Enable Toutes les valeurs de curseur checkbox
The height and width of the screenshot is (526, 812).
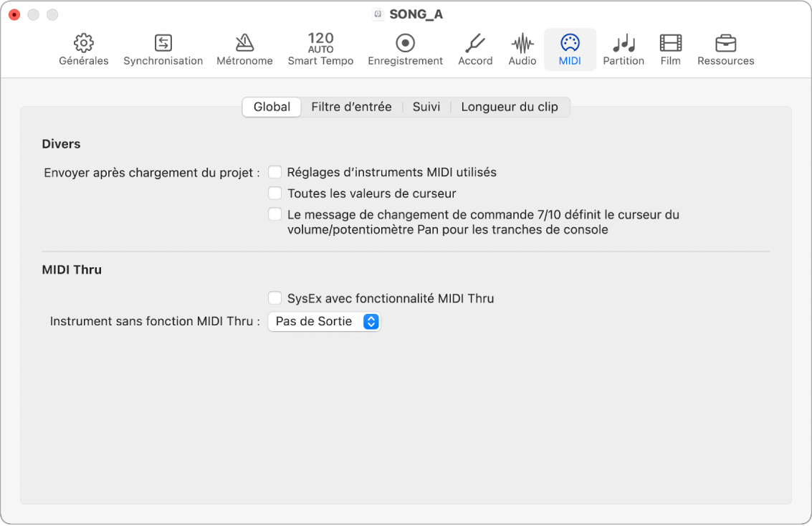tap(274, 193)
